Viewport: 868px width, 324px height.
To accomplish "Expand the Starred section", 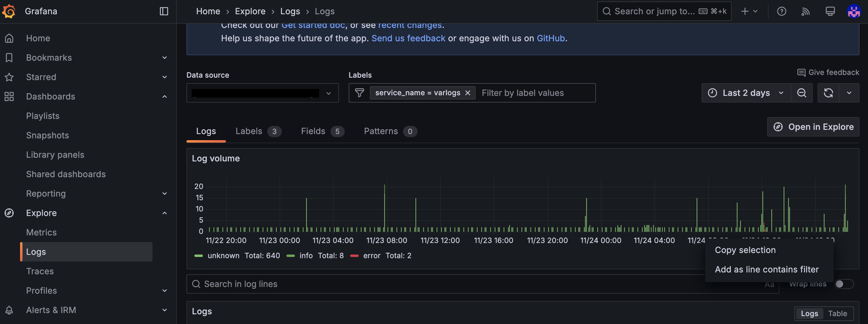I will [164, 77].
